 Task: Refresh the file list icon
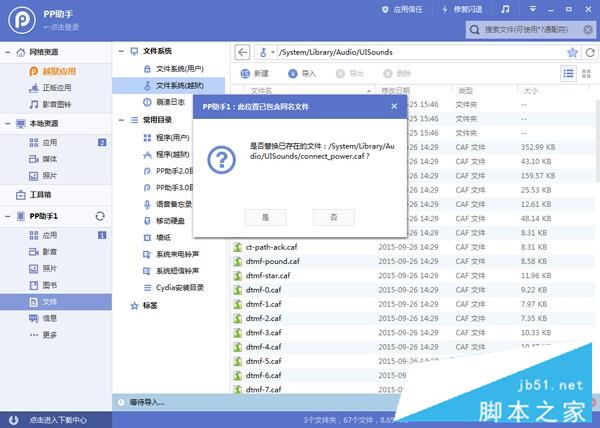point(590,52)
